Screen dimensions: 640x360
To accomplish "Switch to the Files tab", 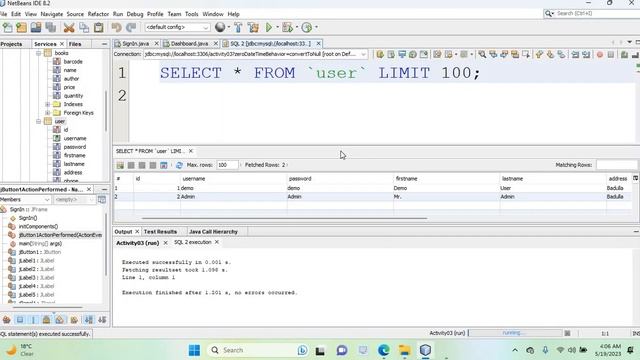I will [x=75, y=44].
